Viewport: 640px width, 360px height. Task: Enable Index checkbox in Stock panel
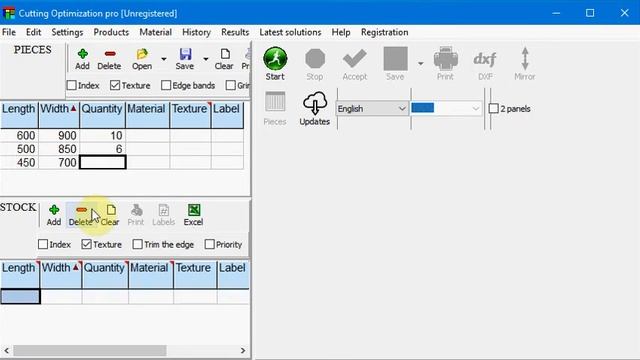coord(43,244)
